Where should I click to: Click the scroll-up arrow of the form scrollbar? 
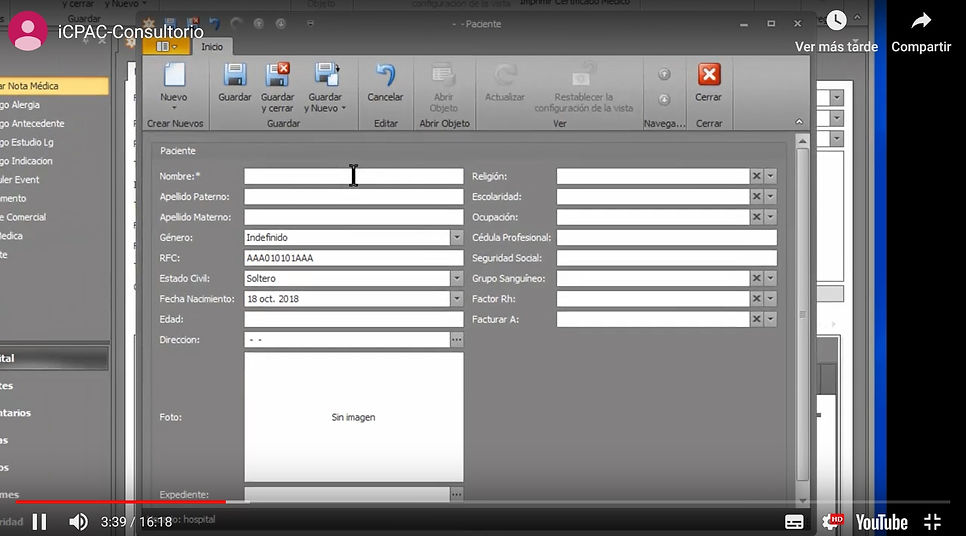click(802, 141)
